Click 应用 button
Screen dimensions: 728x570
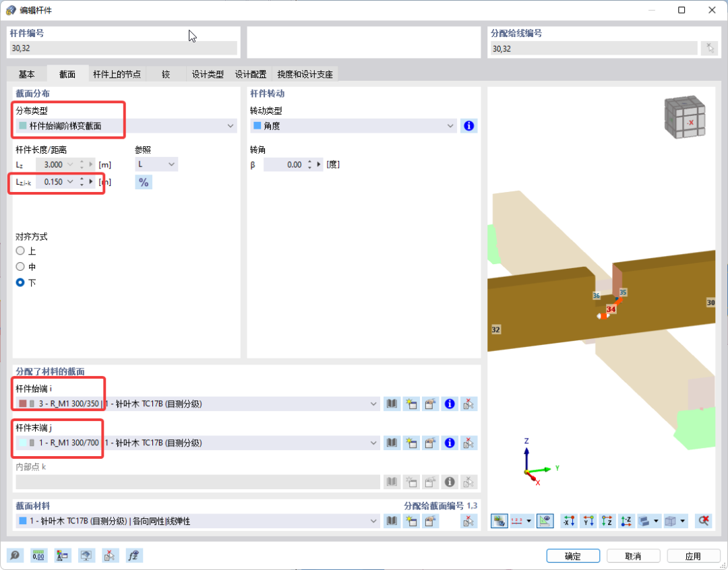[x=693, y=556]
